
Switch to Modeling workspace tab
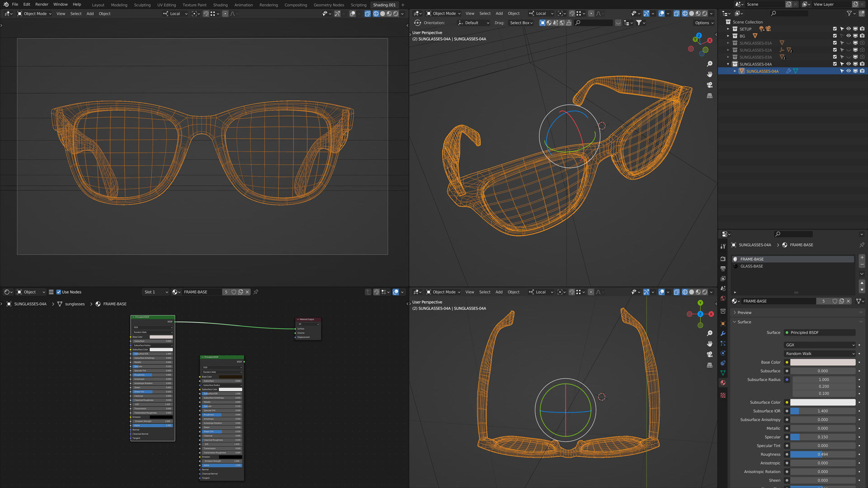(119, 5)
